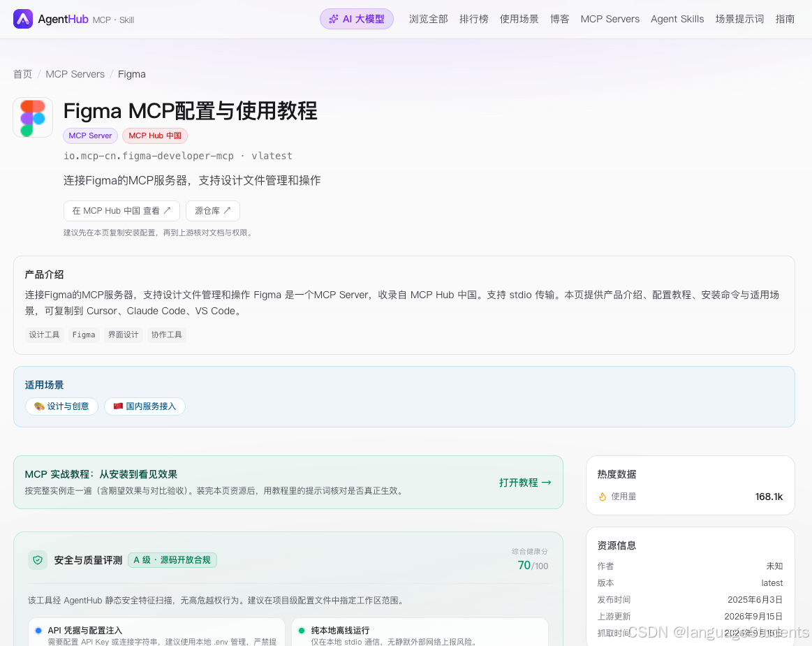Open the 浏览全部 nav item
812x646 pixels.
[x=428, y=19]
